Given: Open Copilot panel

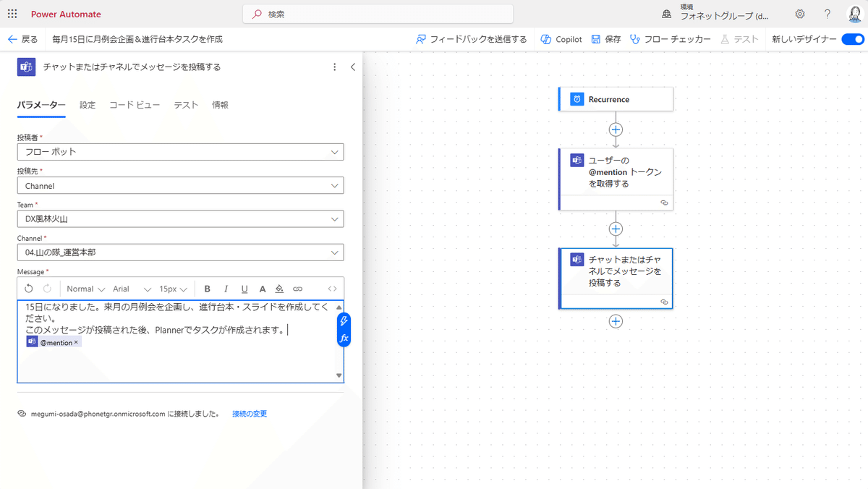Looking at the screenshot, I should tap(561, 39).
